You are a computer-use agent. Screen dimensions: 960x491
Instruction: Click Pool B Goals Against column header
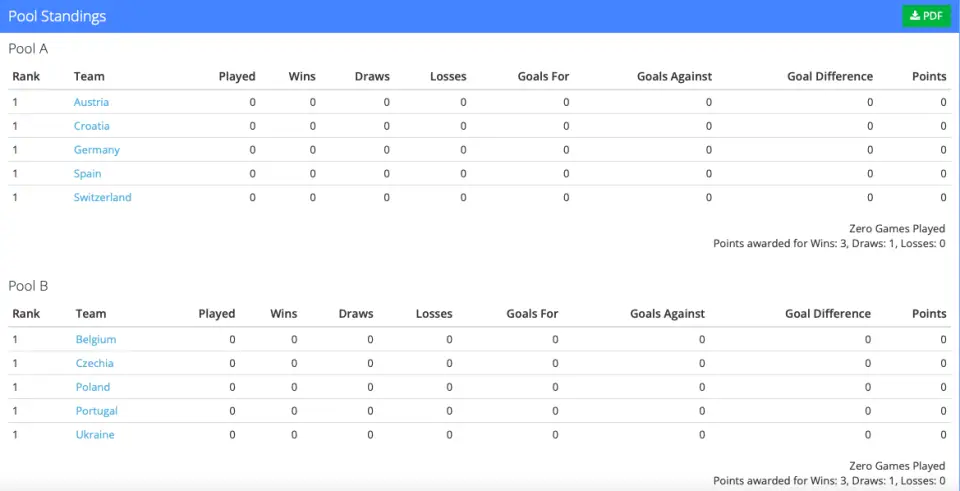[x=667, y=313]
